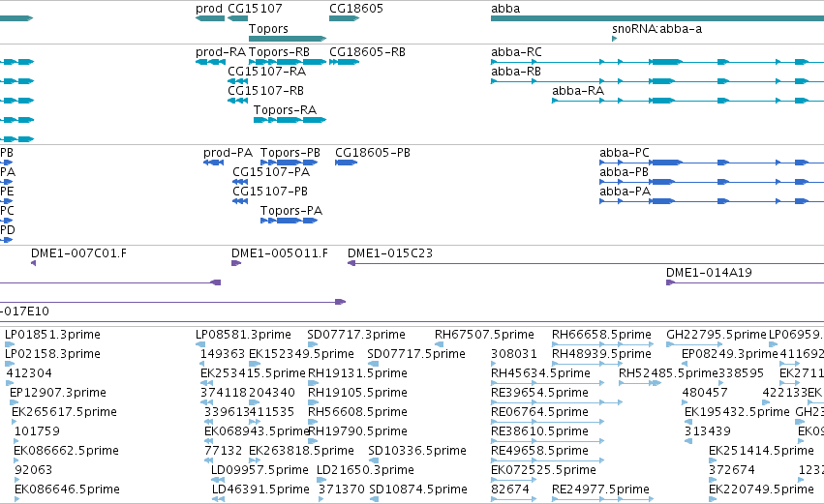The image size is (824, 504).
Task: Click the abba-PA protein label
Action: pos(626,192)
